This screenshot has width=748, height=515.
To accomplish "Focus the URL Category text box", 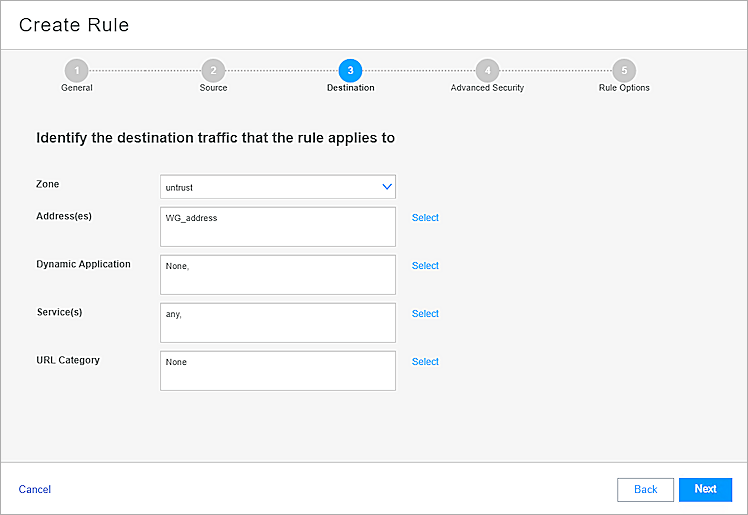I will [277, 371].
